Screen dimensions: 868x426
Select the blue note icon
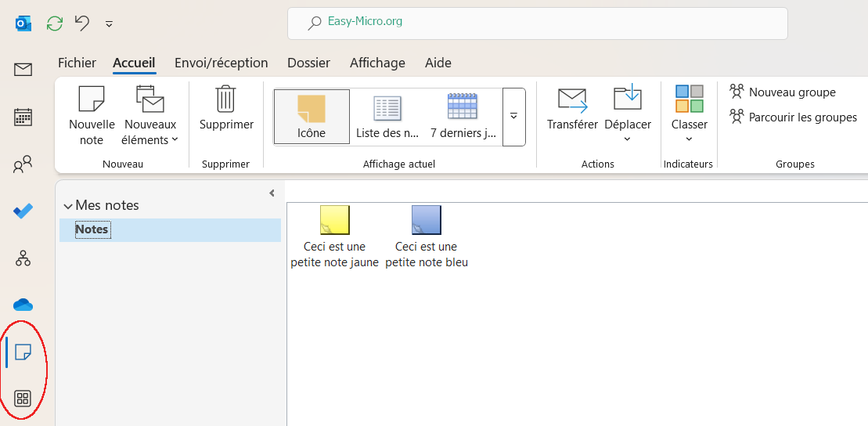(x=427, y=220)
